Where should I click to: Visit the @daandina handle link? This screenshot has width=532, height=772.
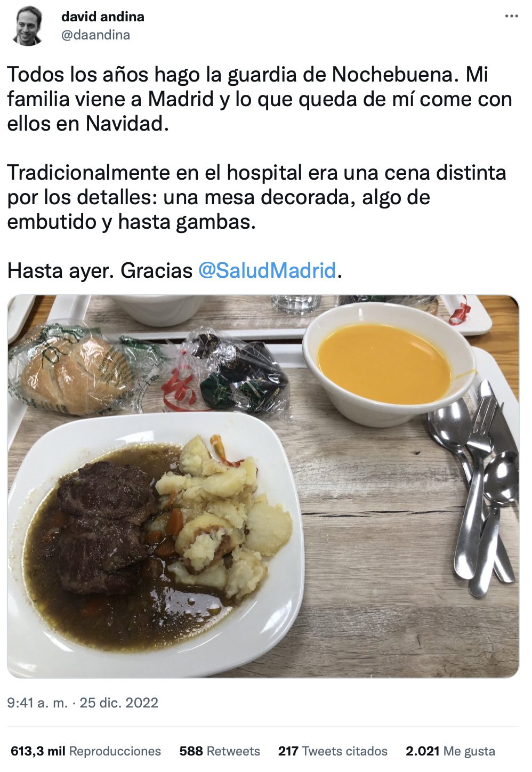pyautogui.click(x=95, y=35)
